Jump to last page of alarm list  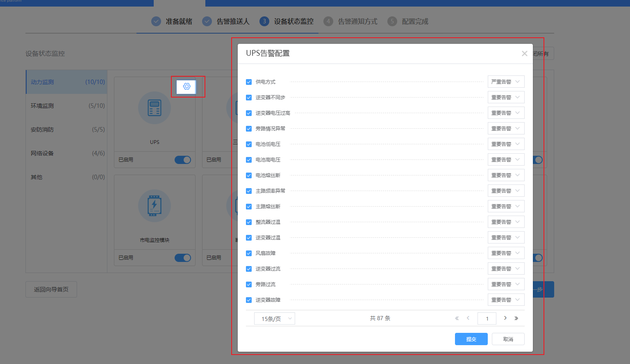tap(516, 318)
